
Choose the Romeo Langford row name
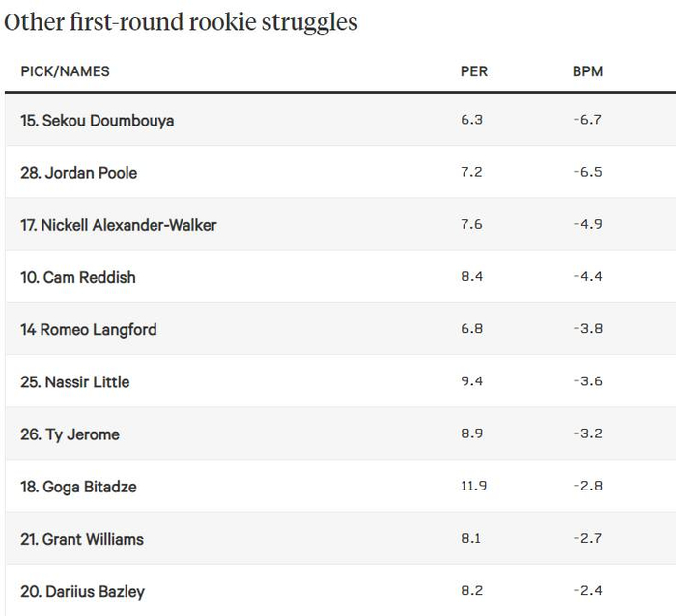[x=88, y=329]
